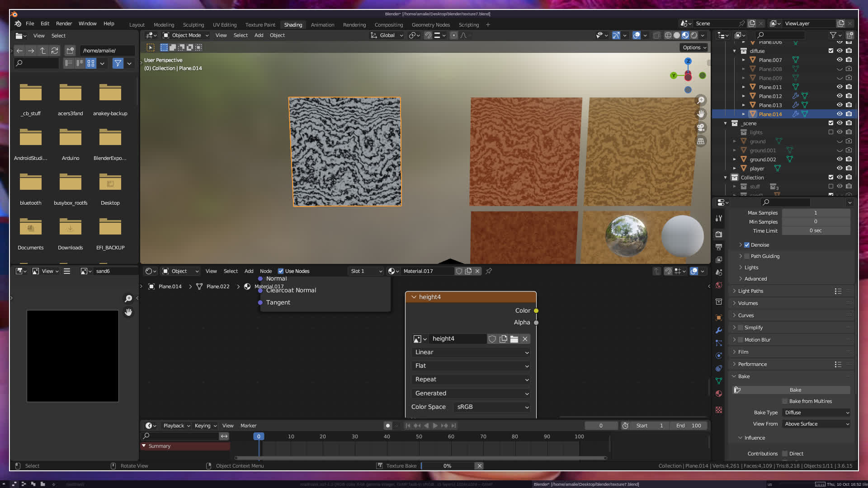Screen dimensions: 868x488
Task: Click the viewport zoom magnifier icon
Action: (x=701, y=100)
